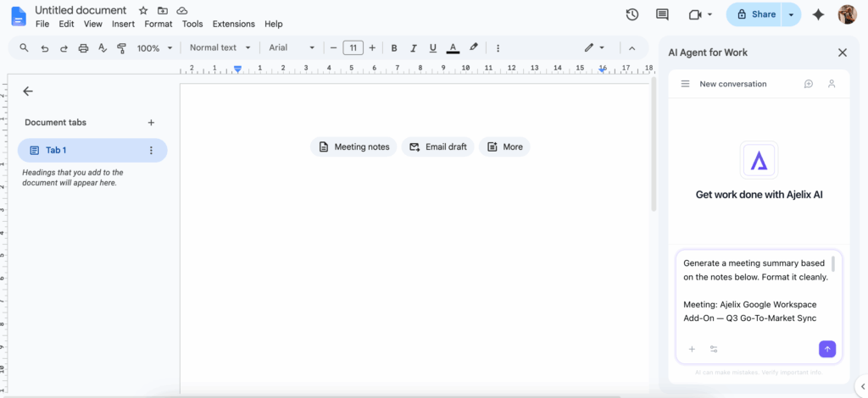Open Tab 1 options three-dot menu
Image resolution: width=868 pixels, height=398 pixels.
point(151,151)
